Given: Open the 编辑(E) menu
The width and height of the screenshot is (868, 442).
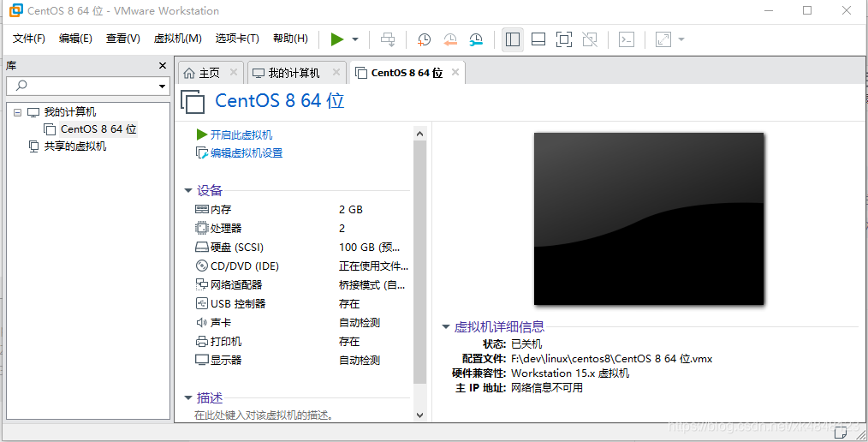Looking at the screenshot, I should (x=75, y=39).
